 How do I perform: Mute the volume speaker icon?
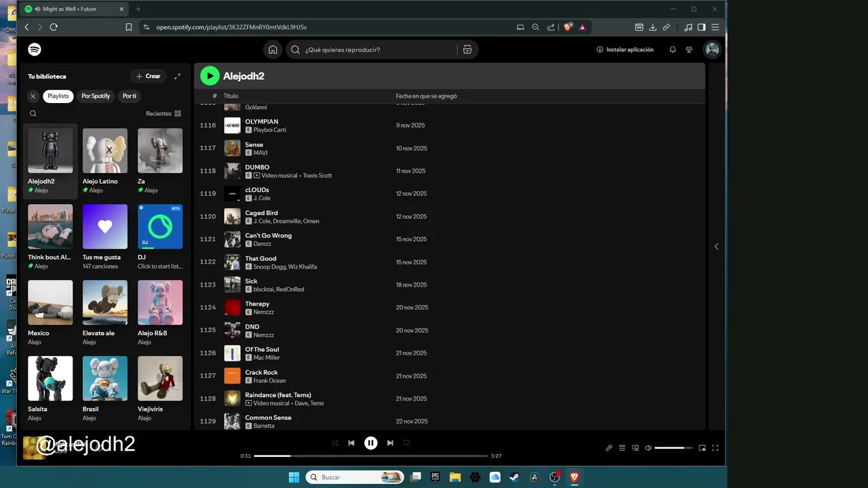648,448
